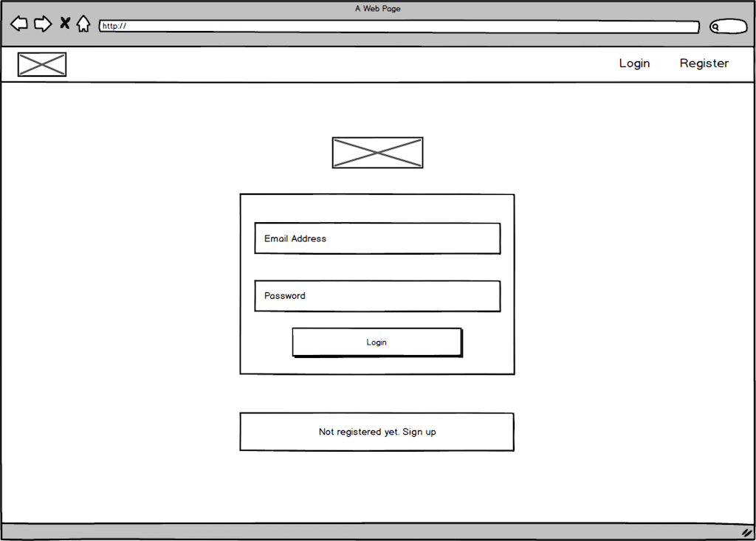
Task: Select the search box at top right
Action: 731,26
